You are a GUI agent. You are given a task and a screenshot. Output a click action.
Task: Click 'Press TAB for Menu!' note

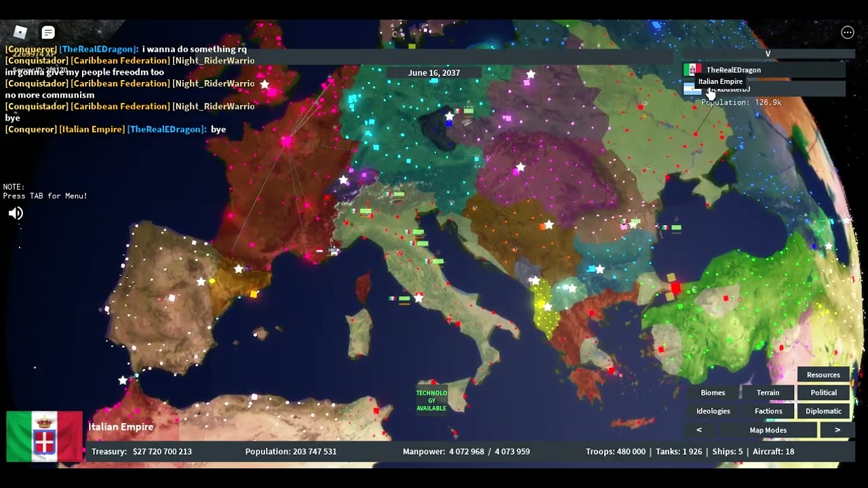tap(45, 196)
